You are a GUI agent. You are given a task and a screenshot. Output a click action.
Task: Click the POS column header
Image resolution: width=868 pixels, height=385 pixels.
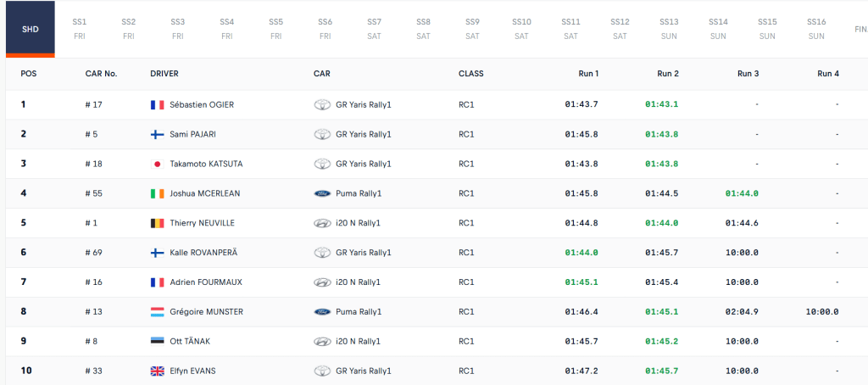click(29, 74)
